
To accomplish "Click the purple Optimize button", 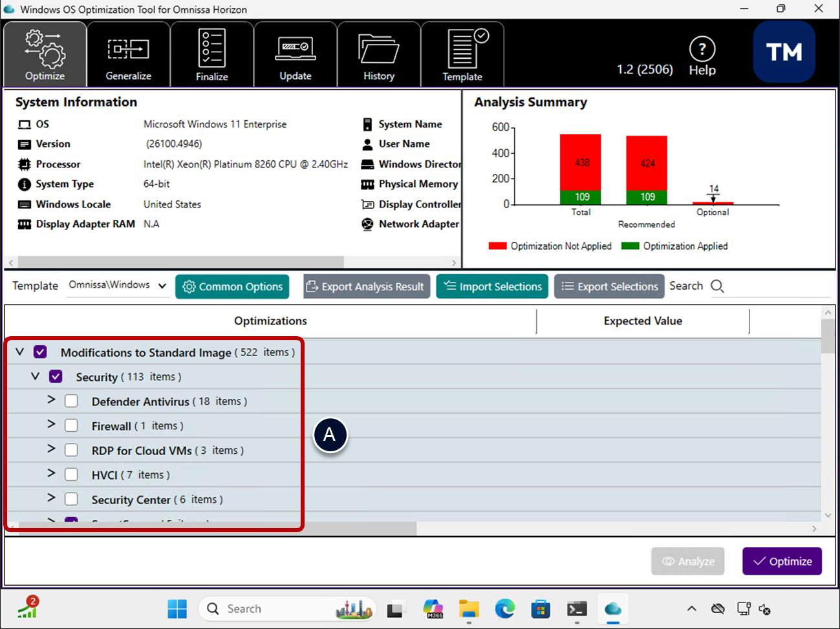I will tap(782, 561).
